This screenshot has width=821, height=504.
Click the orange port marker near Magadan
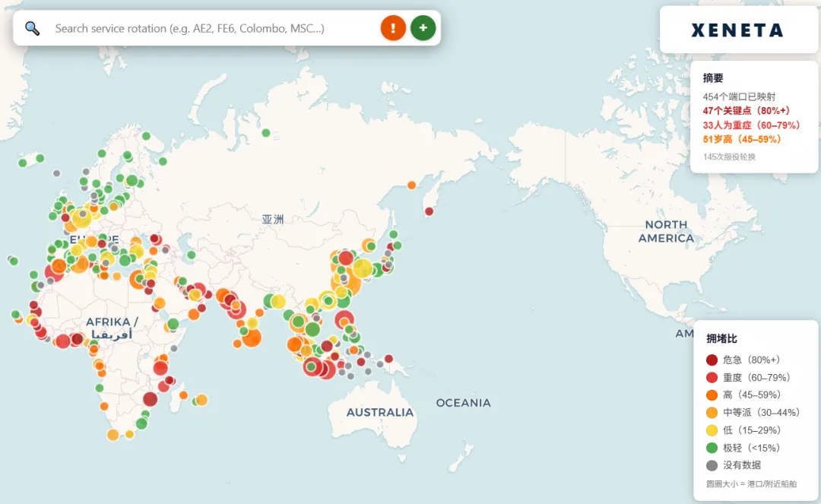(411, 185)
